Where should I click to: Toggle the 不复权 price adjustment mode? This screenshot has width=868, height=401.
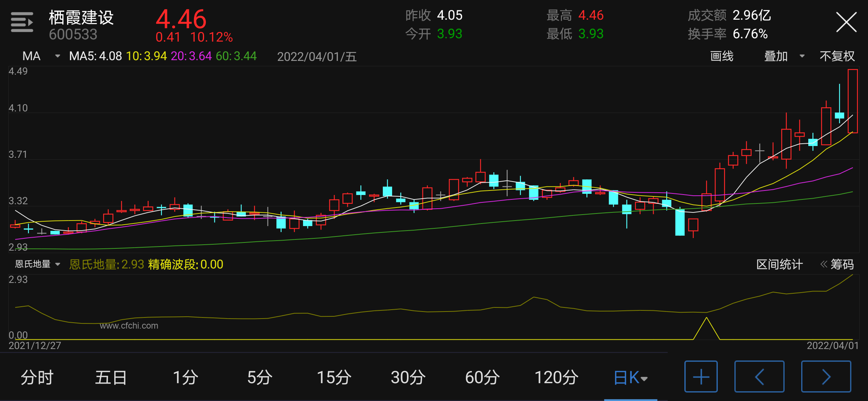pos(837,56)
